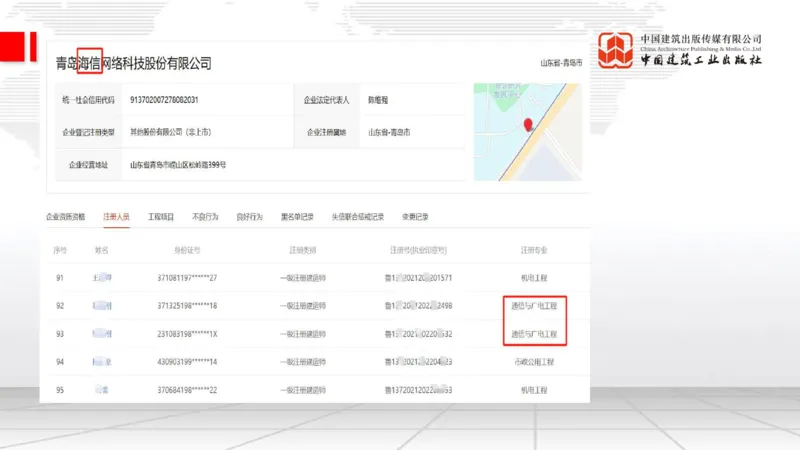This screenshot has width=800, height=450.
Task: Click the 通信与广电工程 cell in row 93
Action: (534, 334)
